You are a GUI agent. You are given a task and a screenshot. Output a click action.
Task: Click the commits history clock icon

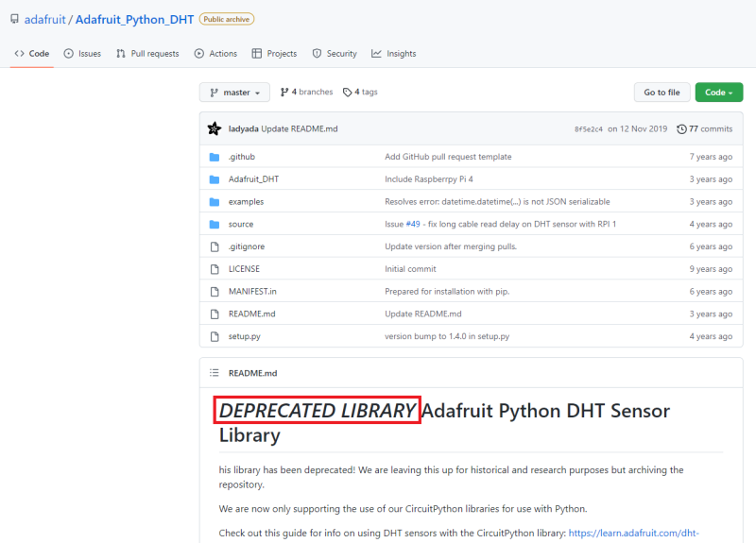pyautogui.click(x=681, y=128)
